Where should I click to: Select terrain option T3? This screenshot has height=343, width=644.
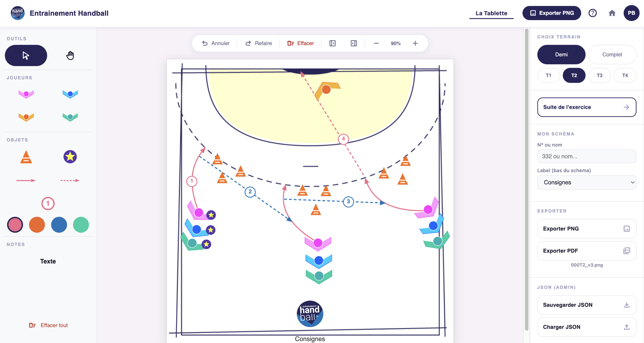(x=599, y=75)
